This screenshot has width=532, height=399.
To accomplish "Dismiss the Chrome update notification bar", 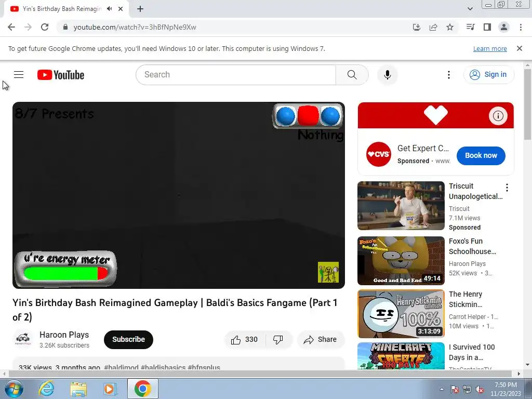I will (x=519, y=48).
